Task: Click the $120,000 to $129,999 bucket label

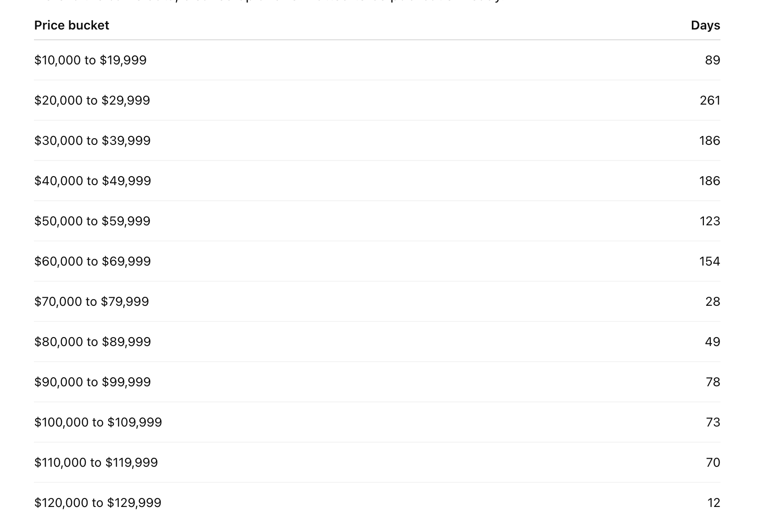Action: pyautogui.click(x=98, y=503)
